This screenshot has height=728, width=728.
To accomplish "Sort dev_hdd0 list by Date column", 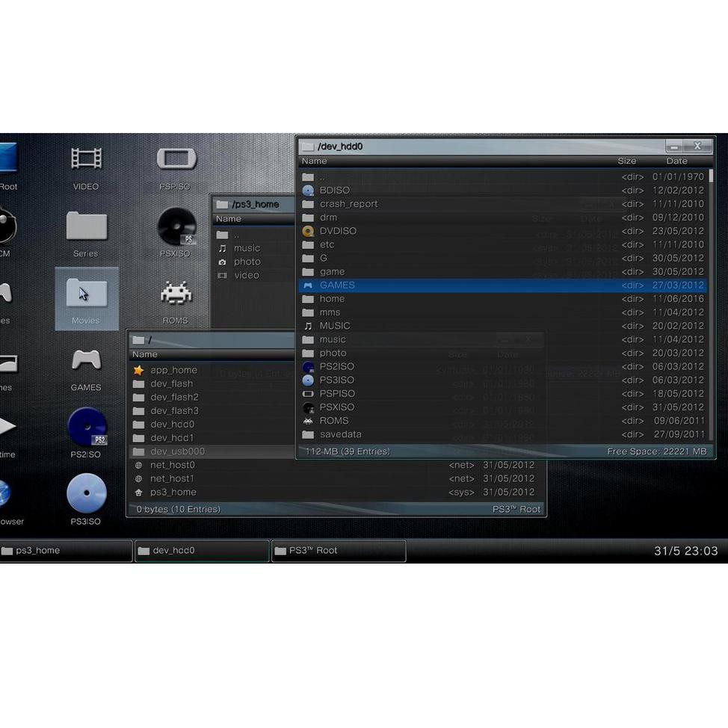I will [x=676, y=161].
